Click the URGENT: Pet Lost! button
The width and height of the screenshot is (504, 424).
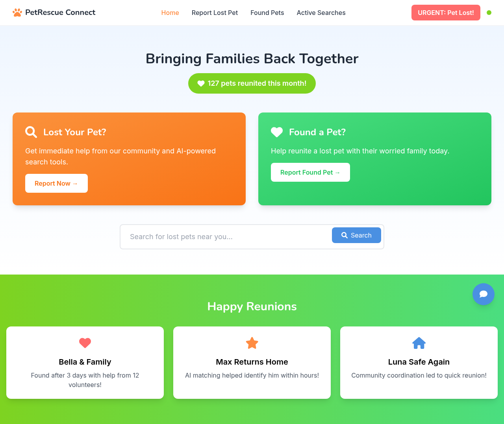[x=446, y=12]
